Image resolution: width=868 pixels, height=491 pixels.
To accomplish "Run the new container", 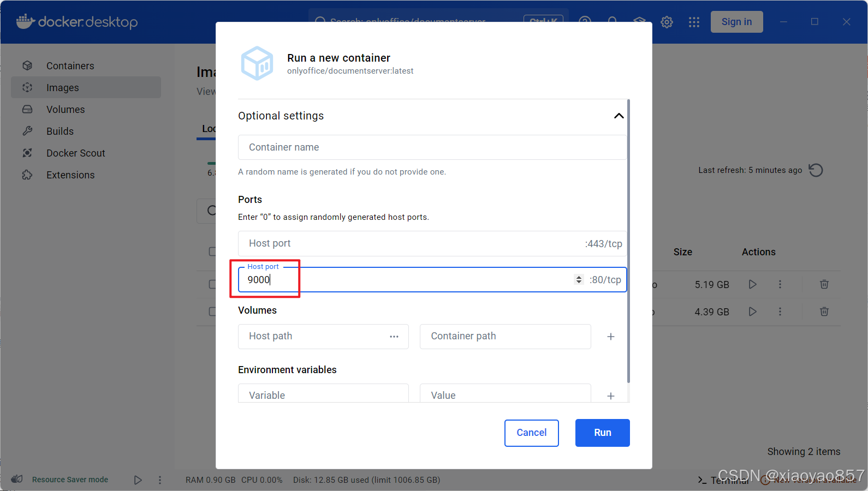I will coord(602,433).
